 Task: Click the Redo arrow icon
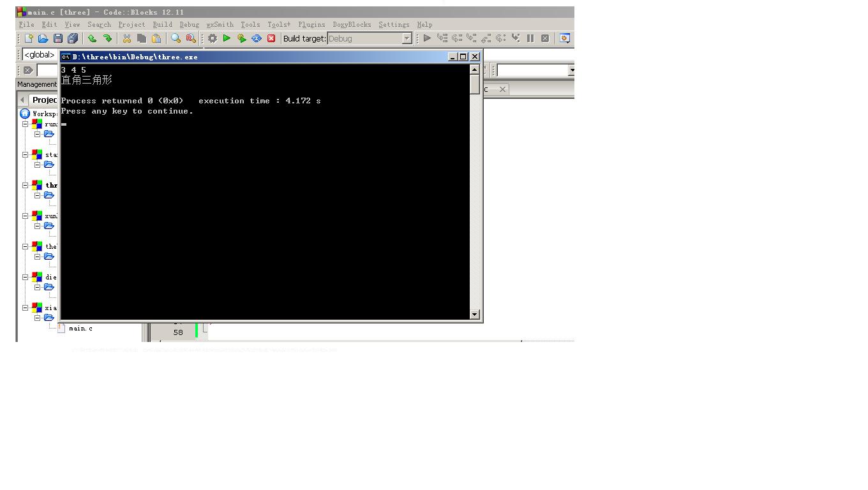coord(107,38)
